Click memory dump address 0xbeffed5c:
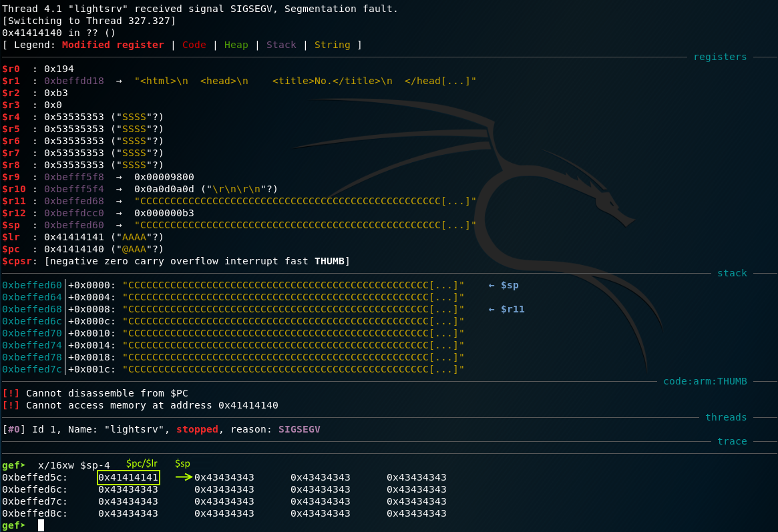 tap(35, 477)
